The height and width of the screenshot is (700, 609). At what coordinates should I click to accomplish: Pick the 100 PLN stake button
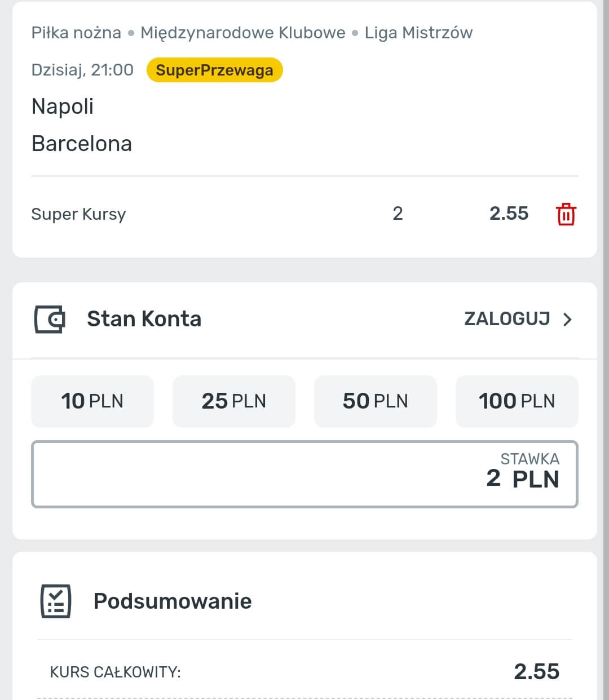pos(517,401)
